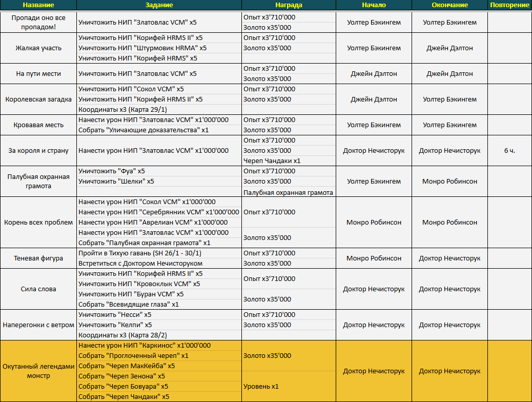Select the 'Начало' column header
This screenshot has width=532, height=402.
coord(373,5)
